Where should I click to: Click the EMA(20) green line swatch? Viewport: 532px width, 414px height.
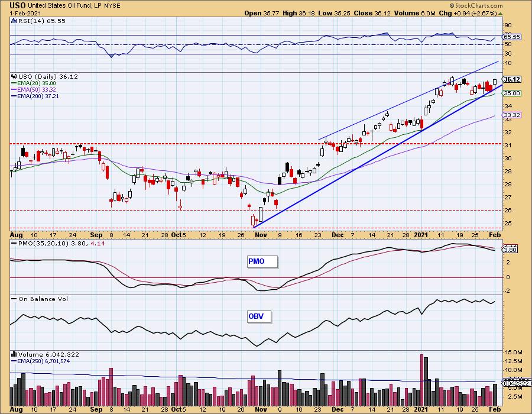[x=14, y=83]
